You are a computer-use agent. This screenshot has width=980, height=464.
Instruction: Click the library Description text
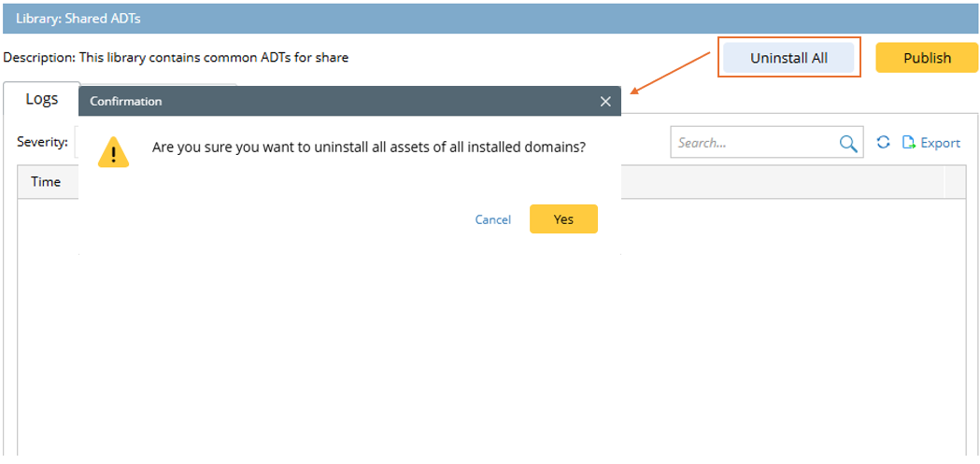pyautogui.click(x=176, y=58)
